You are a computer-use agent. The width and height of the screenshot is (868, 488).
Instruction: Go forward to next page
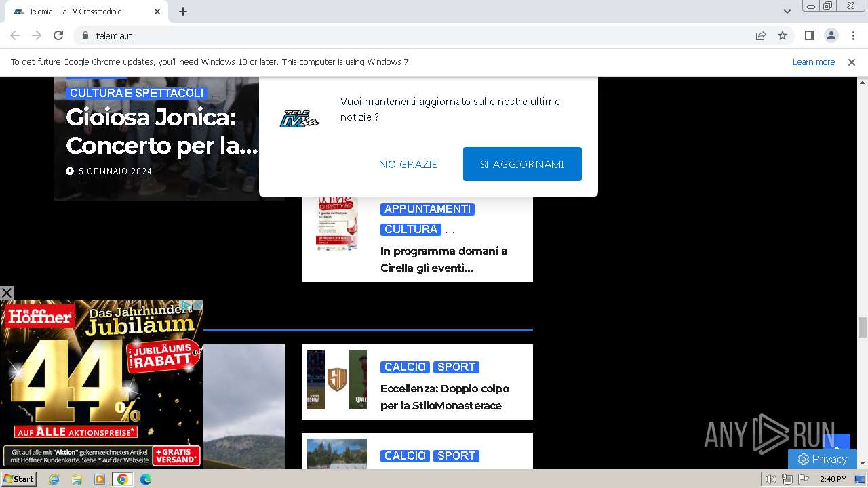pyautogui.click(x=37, y=35)
